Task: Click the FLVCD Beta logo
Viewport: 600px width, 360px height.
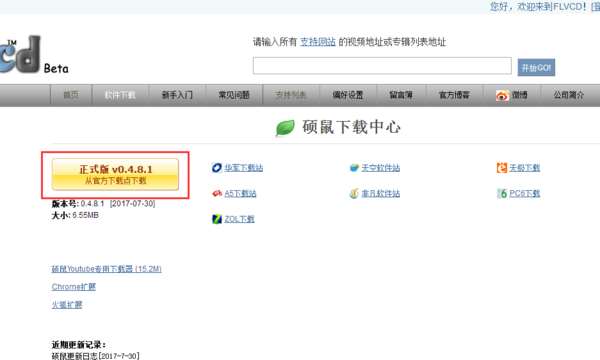Action: coord(34,55)
